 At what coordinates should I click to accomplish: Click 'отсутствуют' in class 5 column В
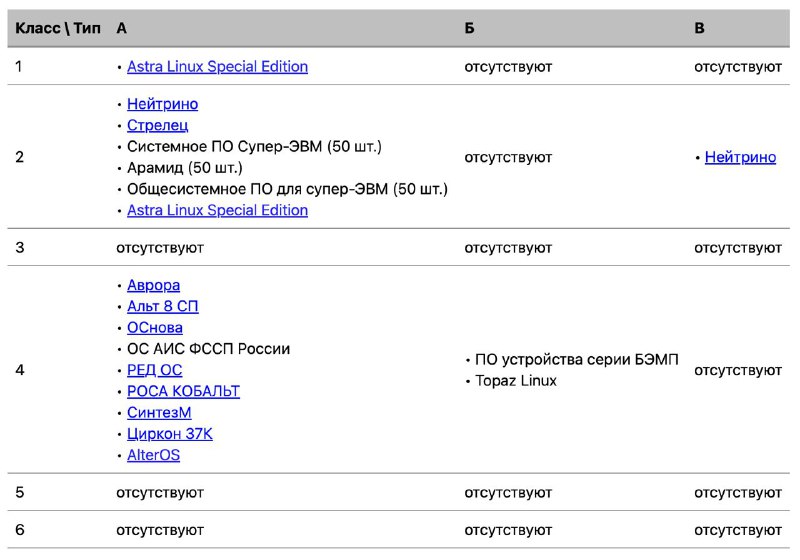[x=738, y=493]
